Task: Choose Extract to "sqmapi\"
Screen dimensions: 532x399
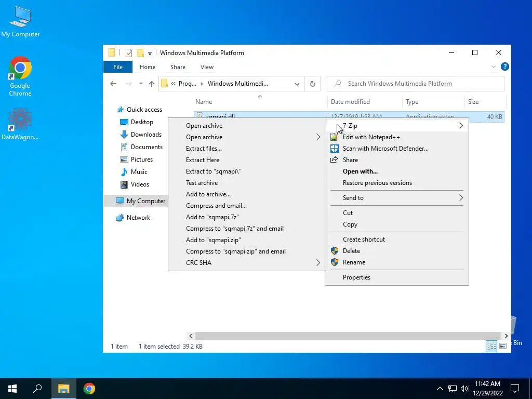Action: tap(247, 171)
